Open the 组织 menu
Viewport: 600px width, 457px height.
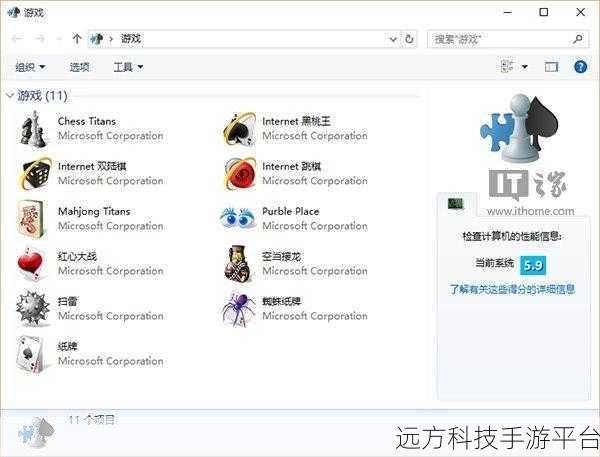(30, 67)
